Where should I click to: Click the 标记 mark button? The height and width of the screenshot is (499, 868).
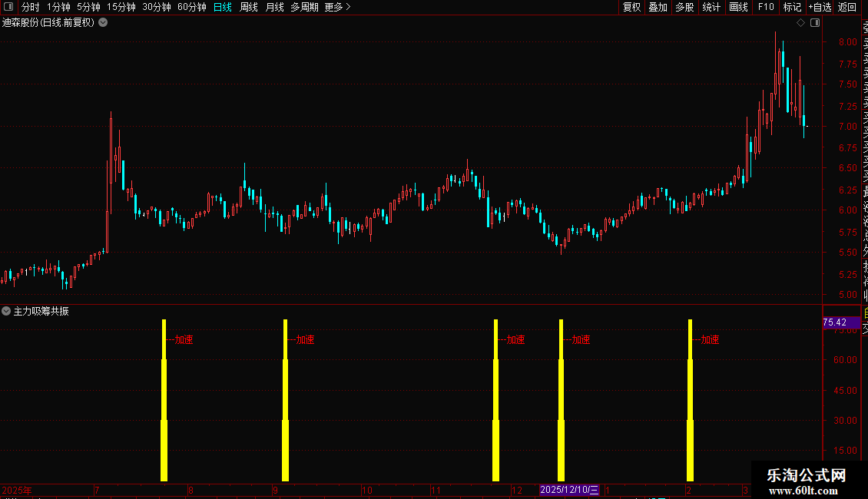(x=792, y=7)
